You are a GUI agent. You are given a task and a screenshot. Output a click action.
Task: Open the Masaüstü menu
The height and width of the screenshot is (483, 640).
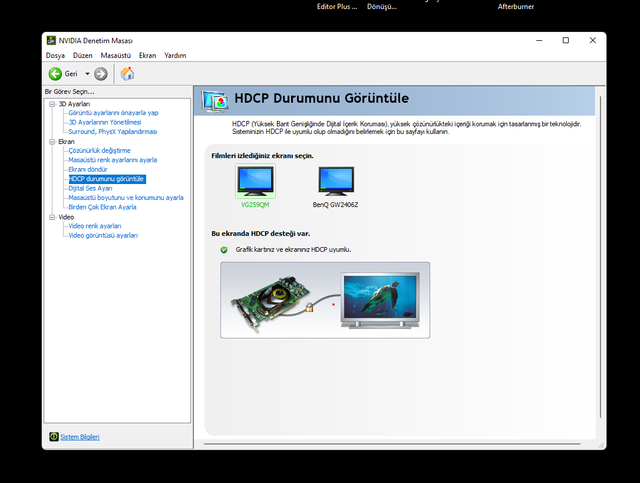point(116,56)
